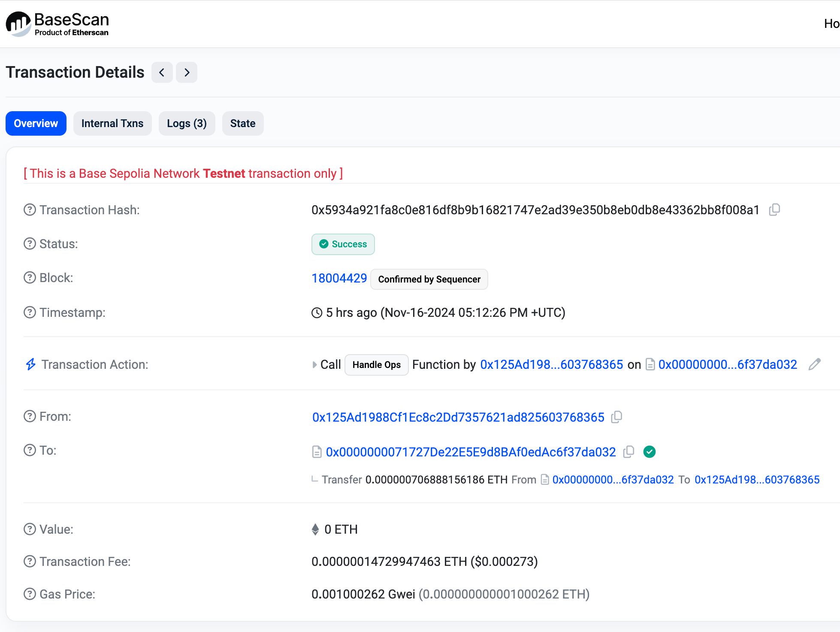This screenshot has height=632, width=840.
Task: Click the Transaction Details heading
Action: (x=75, y=72)
